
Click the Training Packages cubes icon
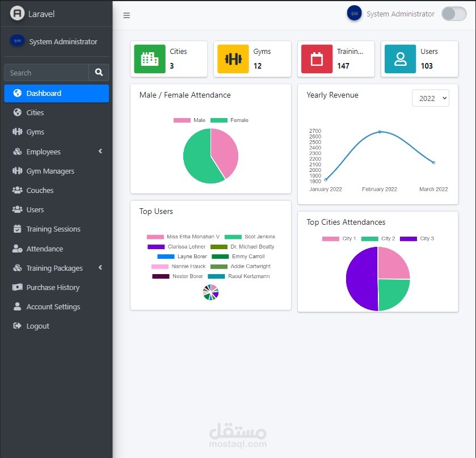(x=17, y=268)
